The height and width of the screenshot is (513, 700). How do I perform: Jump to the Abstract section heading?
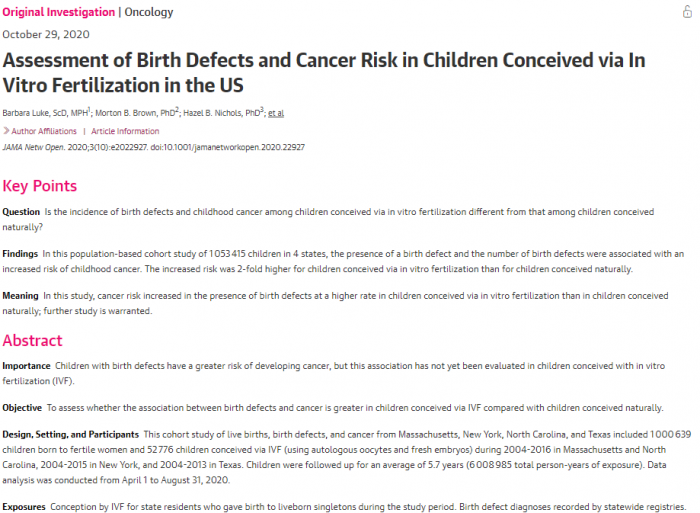click(33, 340)
